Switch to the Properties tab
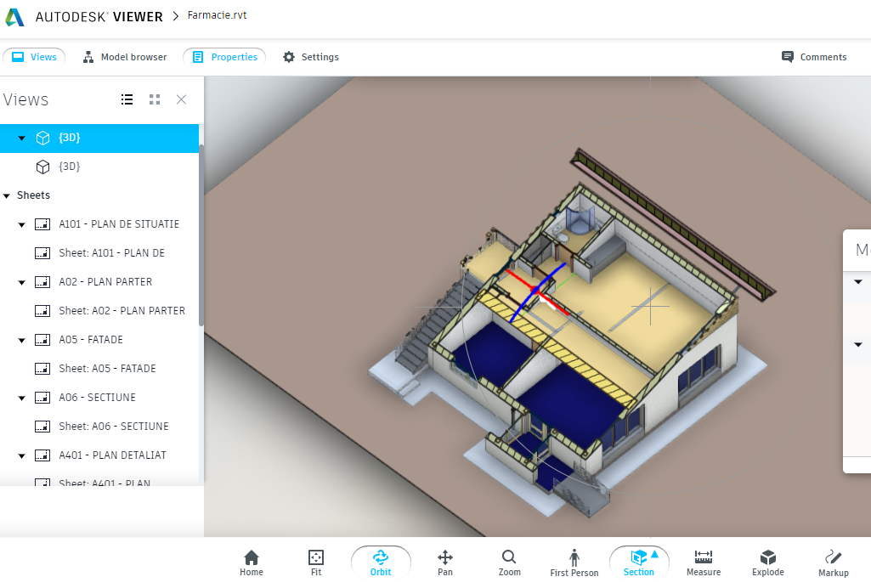This screenshot has width=871, height=588. pyautogui.click(x=224, y=57)
